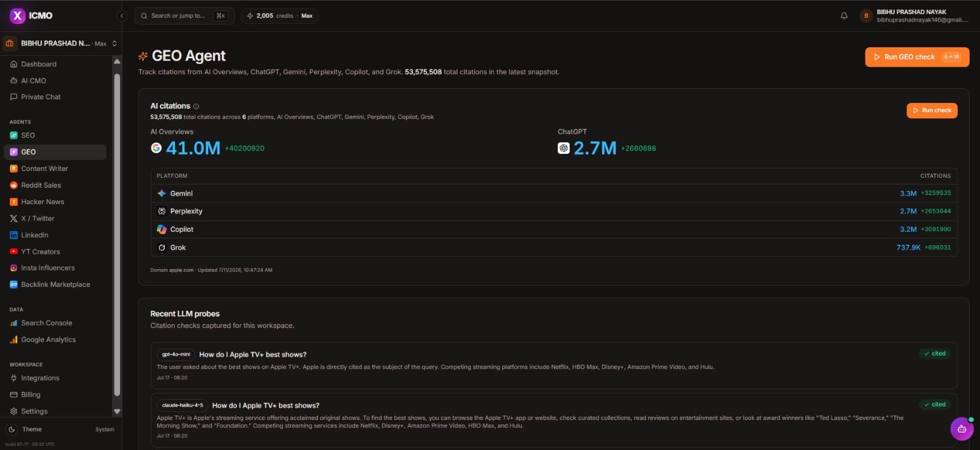Click the ICMO logo icon

pyautogui.click(x=18, y=15)
